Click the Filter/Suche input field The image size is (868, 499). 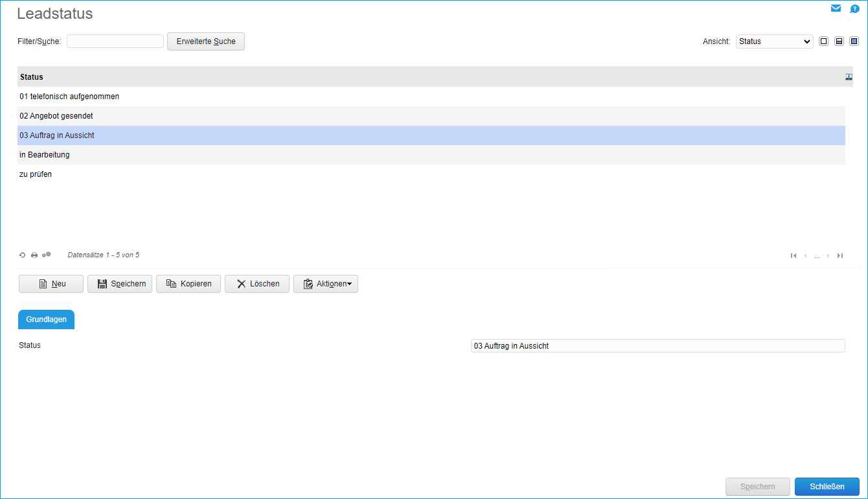click(115, 41)
